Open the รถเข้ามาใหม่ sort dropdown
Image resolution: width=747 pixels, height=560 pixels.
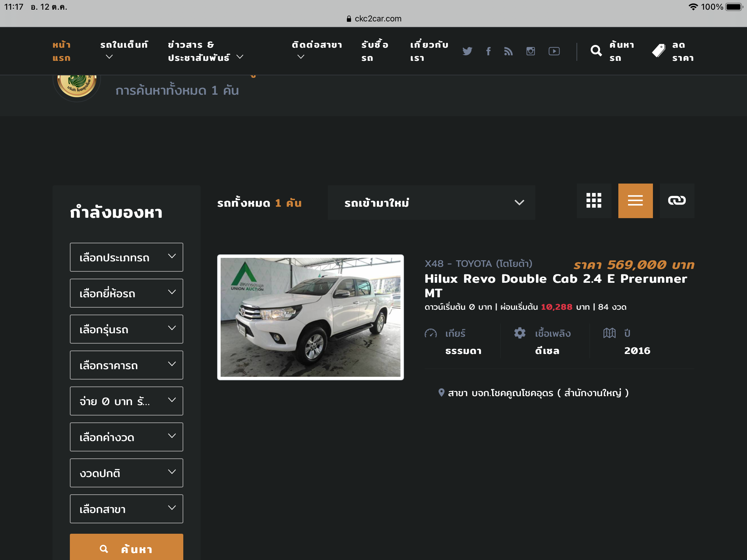click(431, 203)
